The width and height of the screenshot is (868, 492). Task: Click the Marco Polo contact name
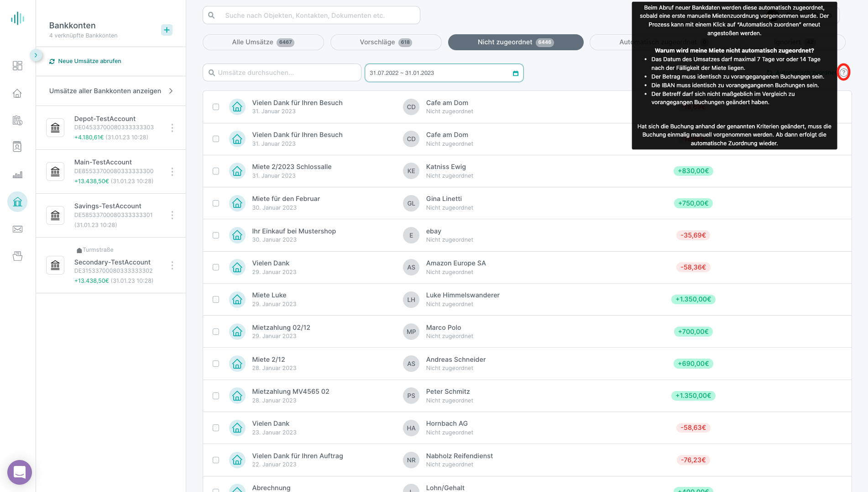coord(444,328)
